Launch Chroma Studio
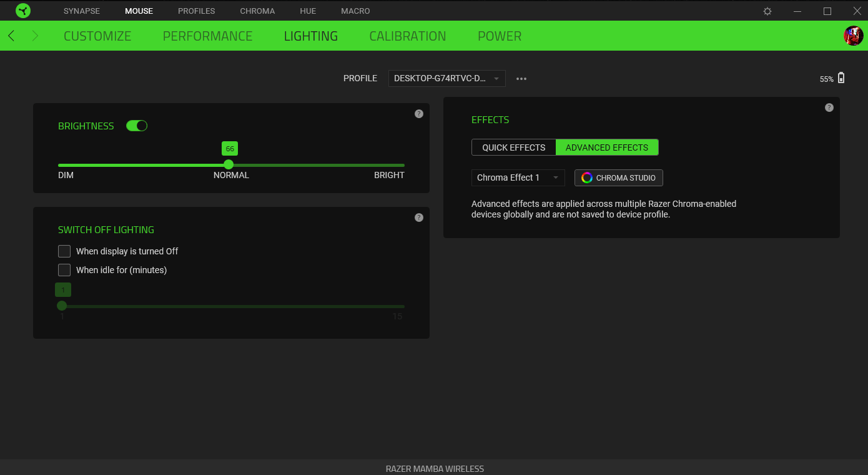This screenshot has width=868, height=475. [x=618, y=177]
